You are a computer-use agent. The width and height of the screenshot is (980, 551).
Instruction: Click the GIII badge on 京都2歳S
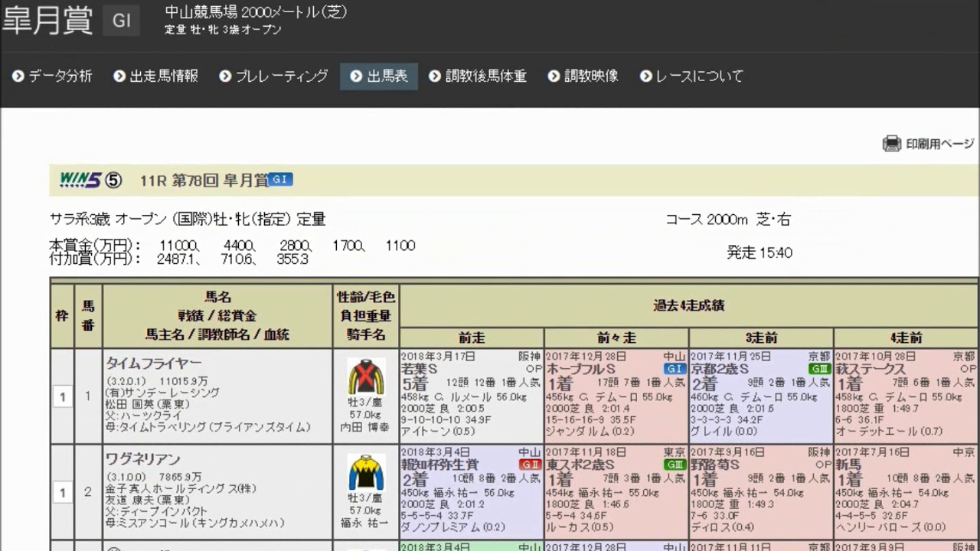coord(818,369)
